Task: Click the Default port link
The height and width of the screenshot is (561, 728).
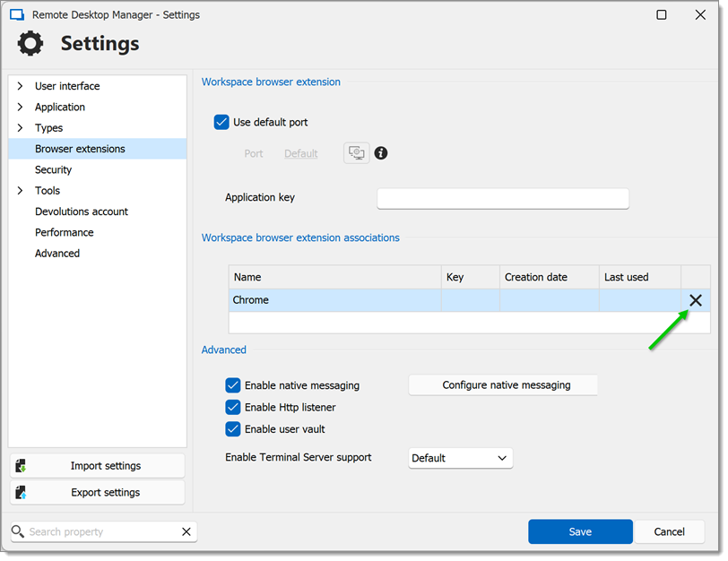Action: [301, 153]
